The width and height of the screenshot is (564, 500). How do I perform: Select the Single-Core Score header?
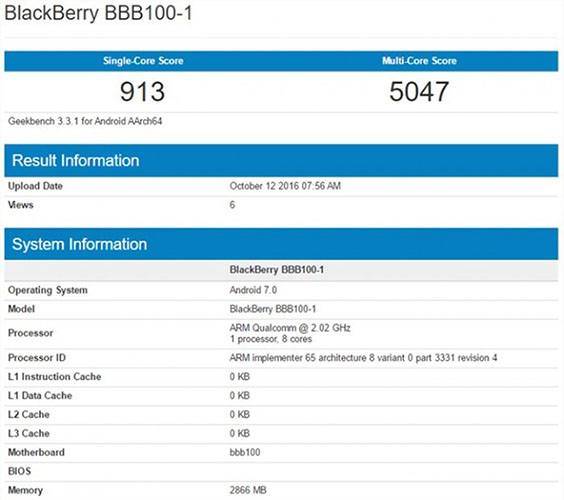143,60
